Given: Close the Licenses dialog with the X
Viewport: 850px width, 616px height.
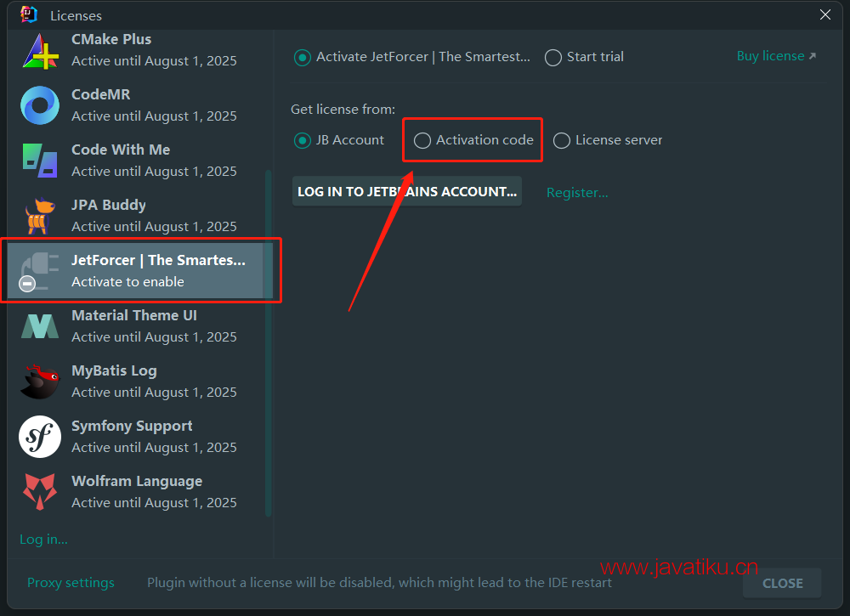Looking at the screenshot, I should tap(825, 14).
